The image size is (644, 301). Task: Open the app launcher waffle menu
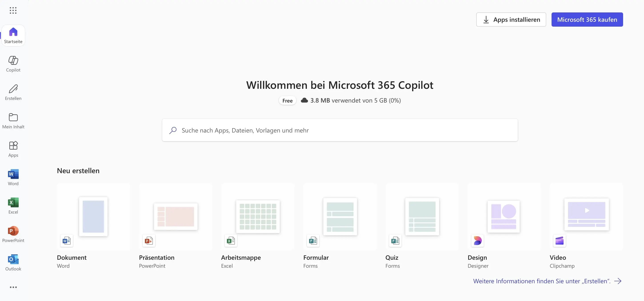pos(13,10)
